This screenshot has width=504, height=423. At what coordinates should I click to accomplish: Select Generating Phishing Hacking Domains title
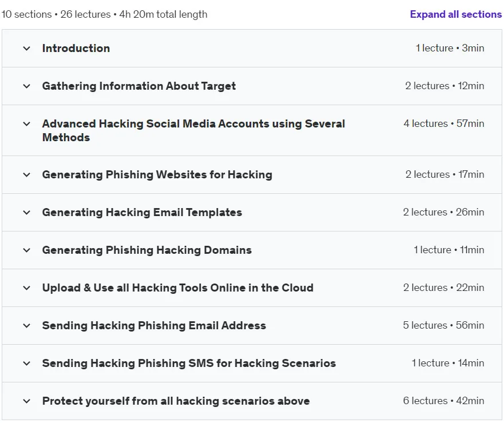147,250
